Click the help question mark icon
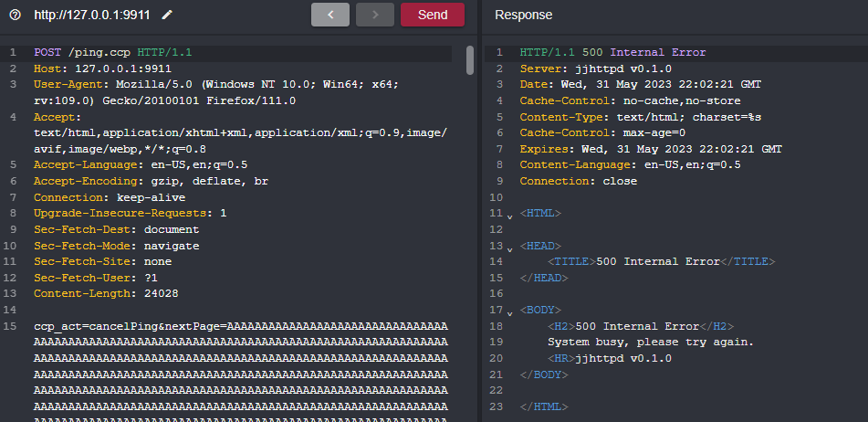This screenshot has width=868, height=422. [x=16, y=15]
